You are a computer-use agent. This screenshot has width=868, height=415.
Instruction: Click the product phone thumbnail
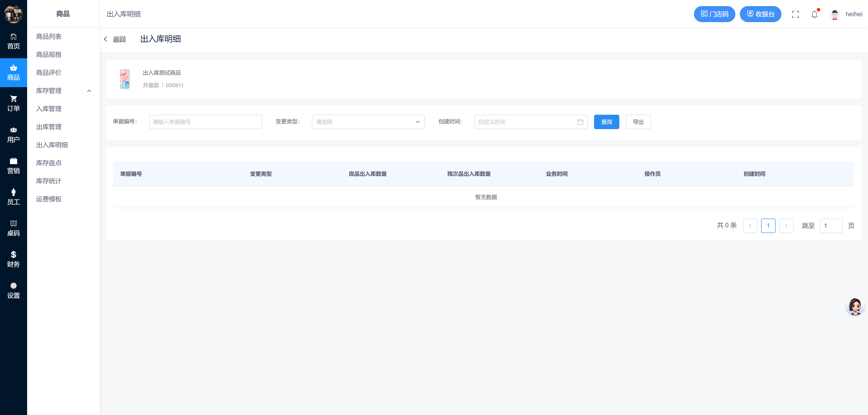125,79
